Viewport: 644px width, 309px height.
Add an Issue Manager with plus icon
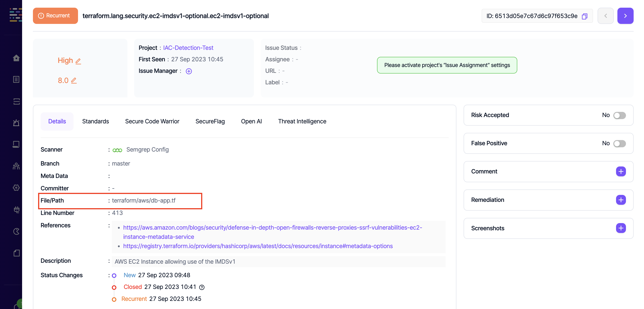(189, 71)
